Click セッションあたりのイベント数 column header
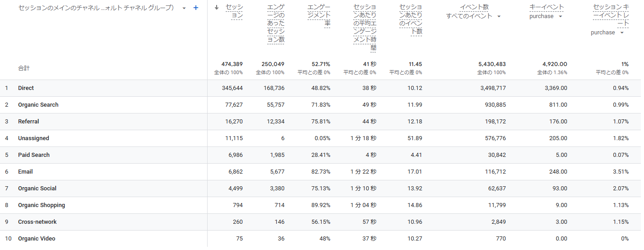 click(411, 19)
